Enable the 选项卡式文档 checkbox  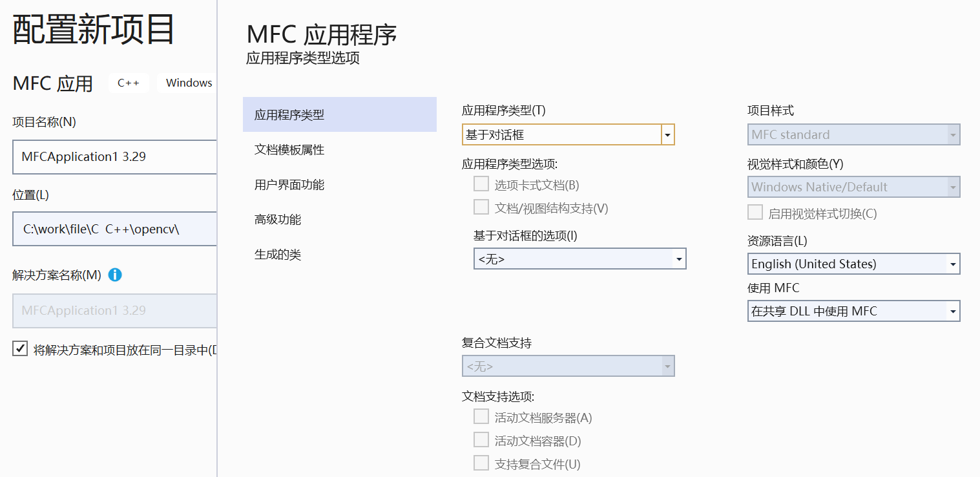coord(481,184)
